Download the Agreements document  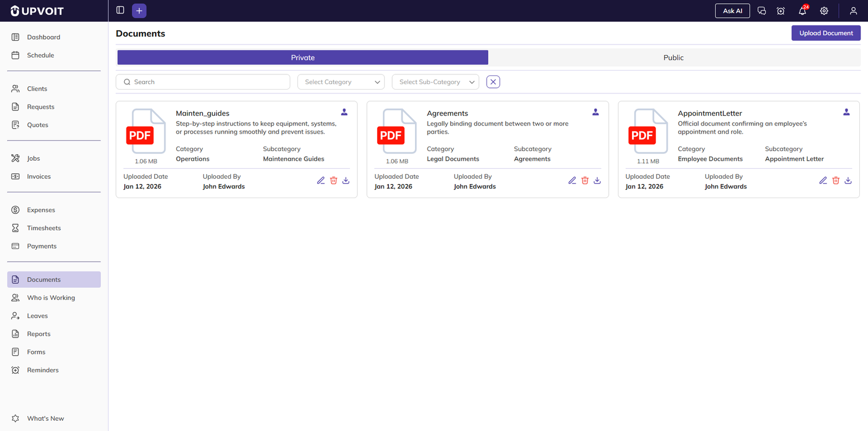597,181
